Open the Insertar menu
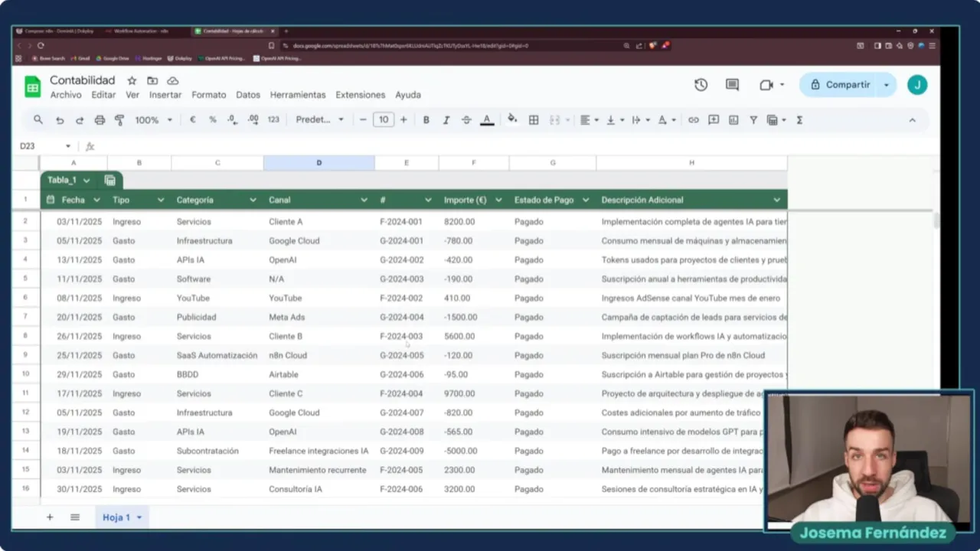The image size is (980, 551). click(165, 95)
